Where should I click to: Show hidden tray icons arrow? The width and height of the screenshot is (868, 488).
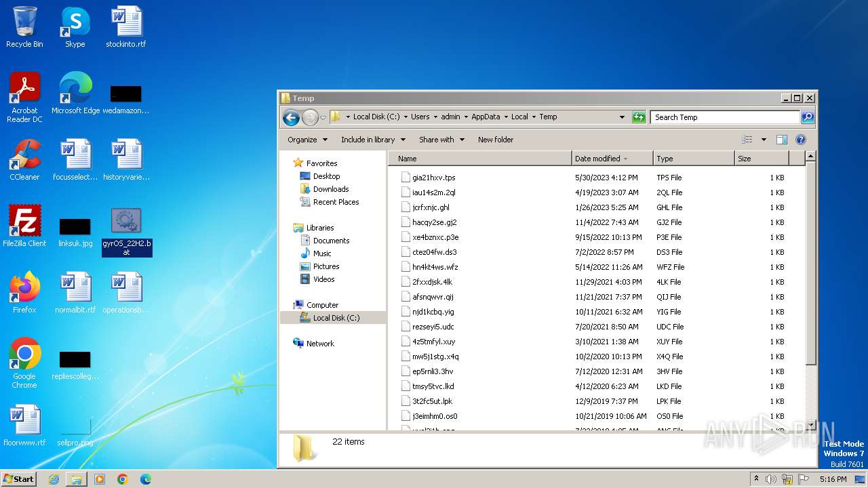click(756, 479)
